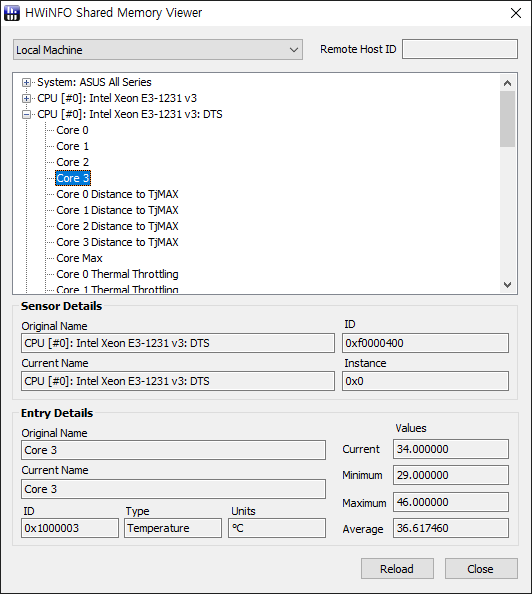
Task: Select Core 1 Distance to TjMAX
Action: tap(117, 210)
